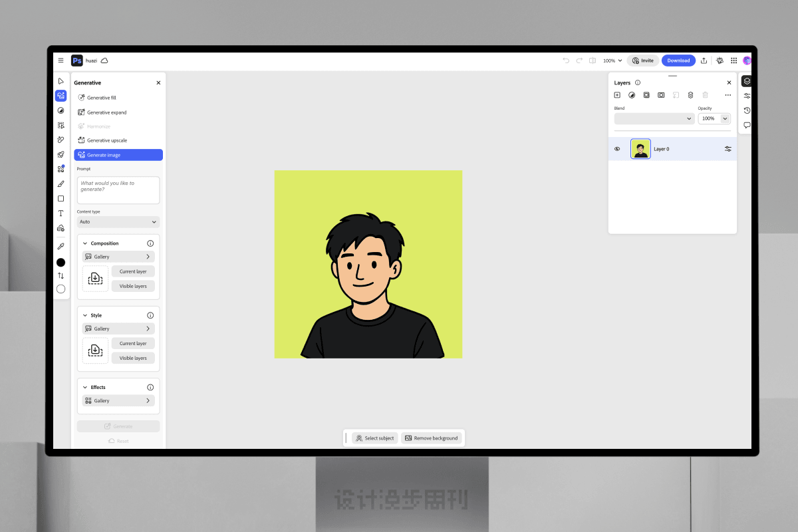Select the Rectangle shape tool

(61, 199)
